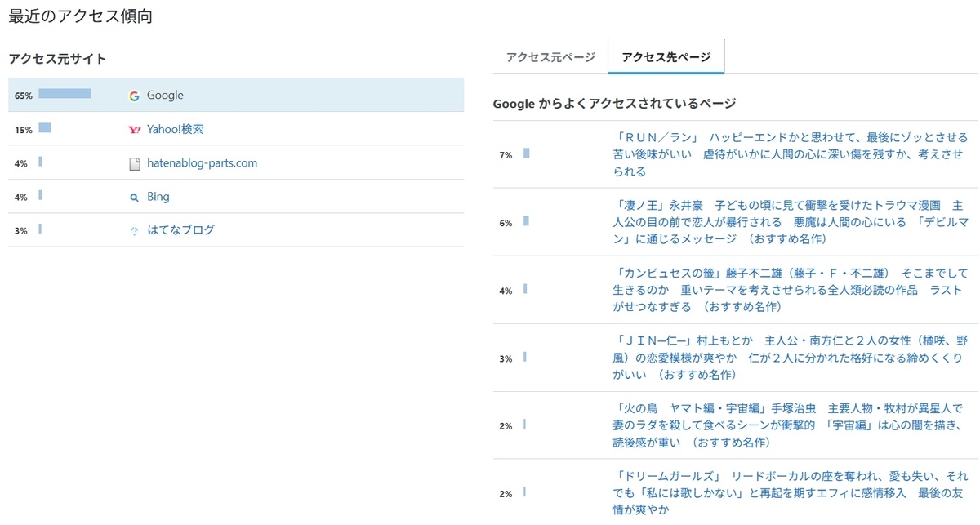Screen dimensions: 980x525
Task: Click the Google からよくアクセスされているページ heading
Action: (x=615, y=104)
